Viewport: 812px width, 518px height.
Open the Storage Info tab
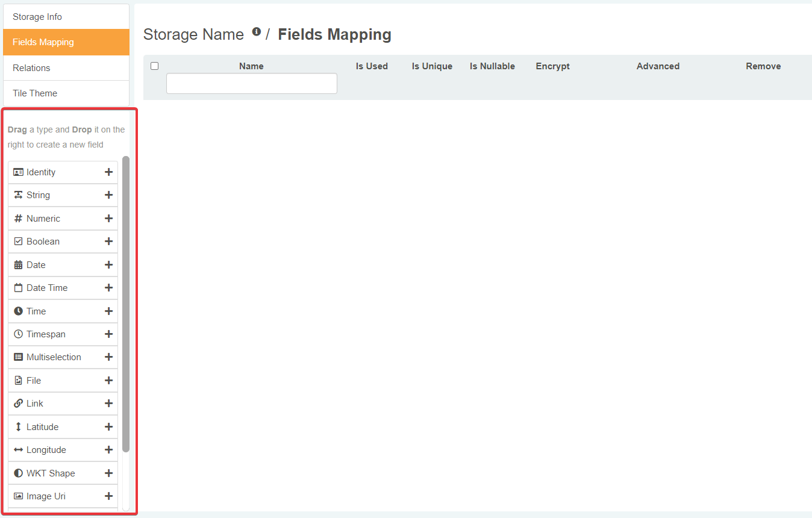click(x=66, y=17)
